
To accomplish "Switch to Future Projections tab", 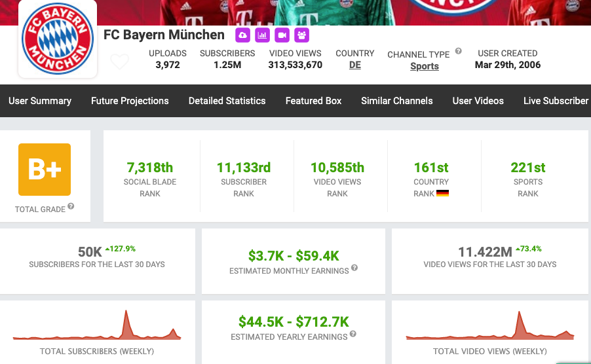I will point(130,101).
